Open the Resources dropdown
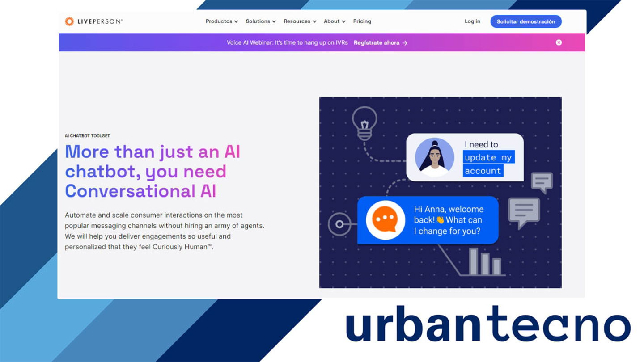This screenshot has width=644, height=362. pos(300,21)
